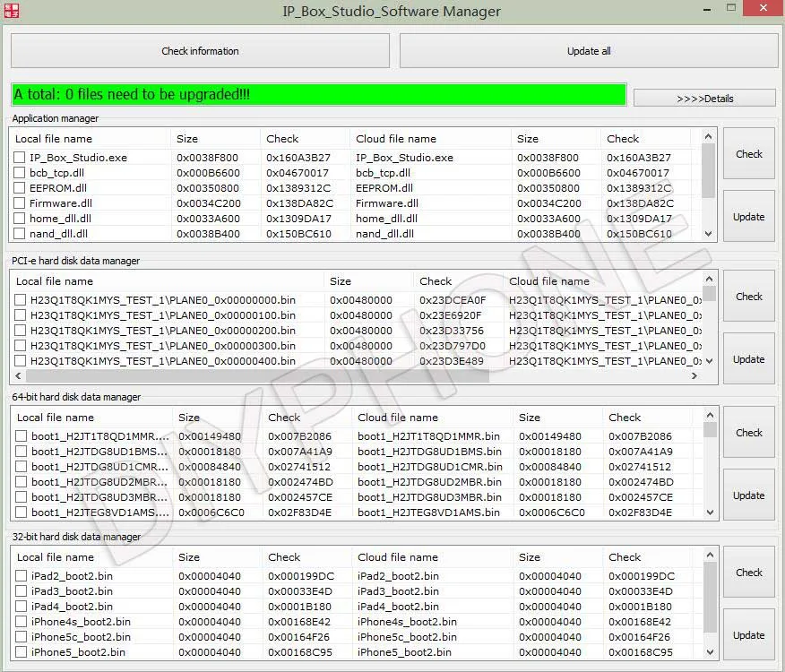Select cloud file 'EEPROM.dll' entry

(384, 188)
